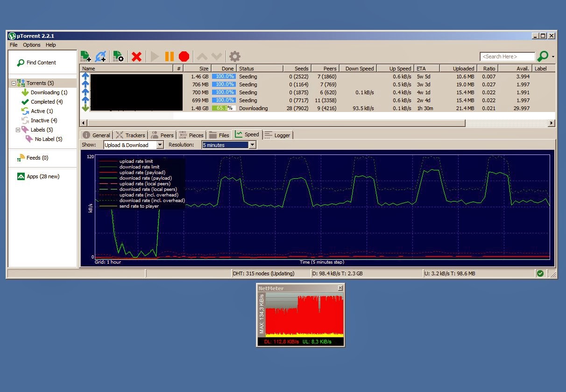Image resolution: width=566 pixels, height=392 pixels.
Task: Switch to the Peers tab
Action: (162, 135)
